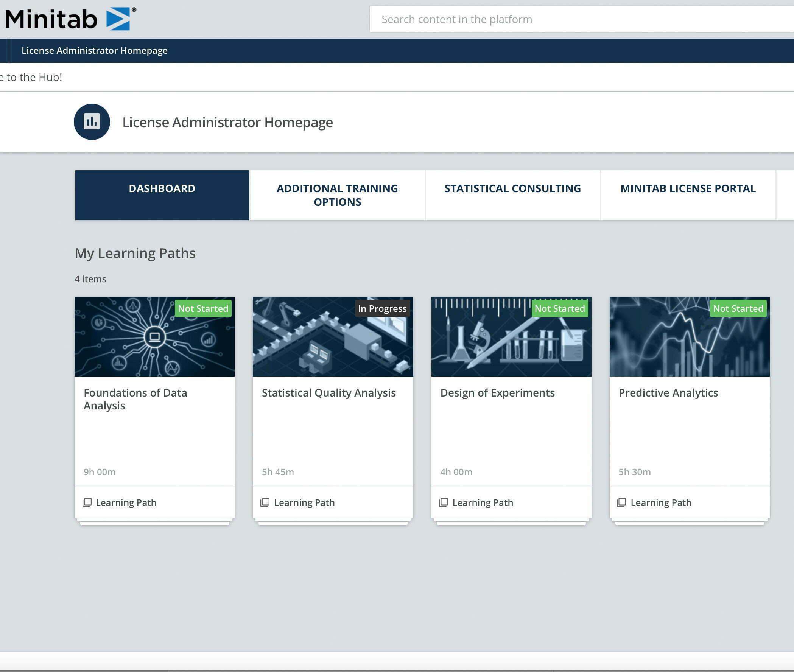
Task: Click the Design of Experiments thumbnail
Action: pos(511,336)
